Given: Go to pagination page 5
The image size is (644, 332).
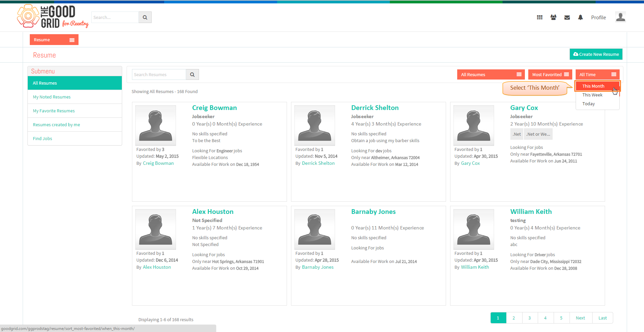Looking at the screenshot, I should point(561,318).
